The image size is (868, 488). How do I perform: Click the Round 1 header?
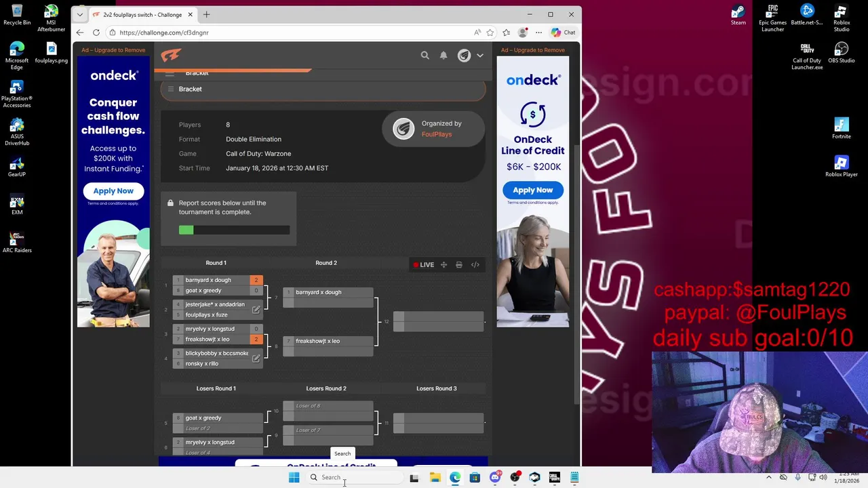coord(216,263)
